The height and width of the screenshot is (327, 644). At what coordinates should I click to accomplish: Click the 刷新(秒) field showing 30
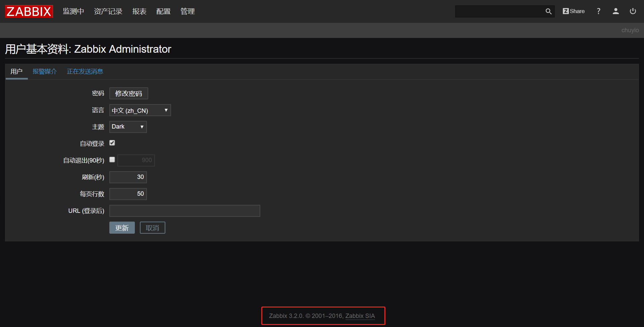tap(128, 177)
